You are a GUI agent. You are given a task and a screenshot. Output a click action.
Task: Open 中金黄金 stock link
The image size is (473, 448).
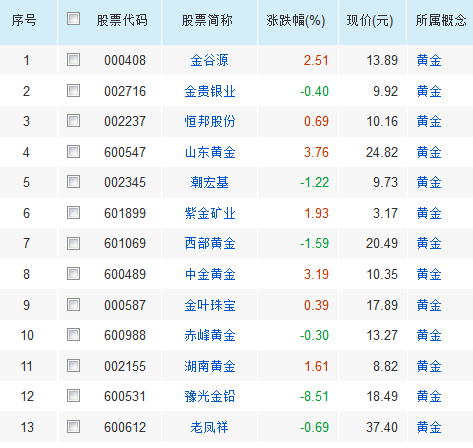(210, 274)
